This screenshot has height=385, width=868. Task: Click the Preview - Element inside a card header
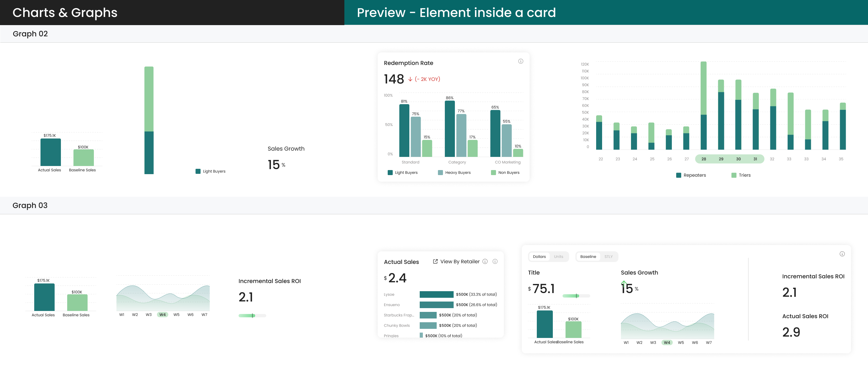click(456, 13)
